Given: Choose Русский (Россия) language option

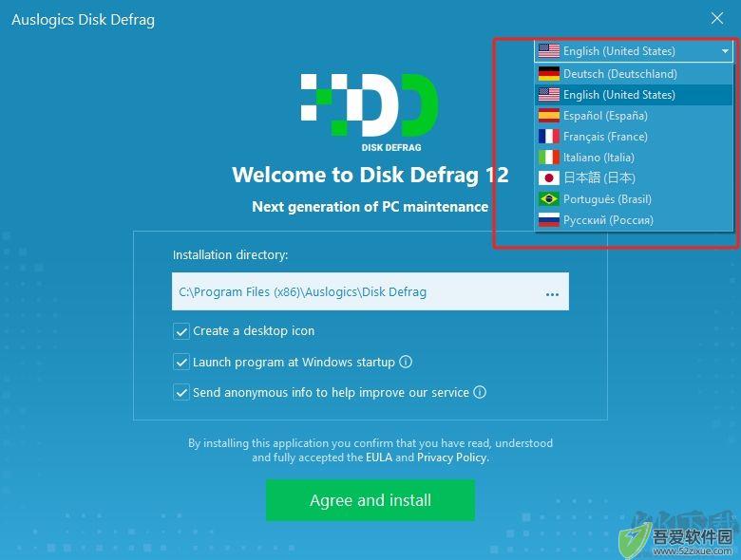Looking at the screenshot, I should (x=634, y=219).
